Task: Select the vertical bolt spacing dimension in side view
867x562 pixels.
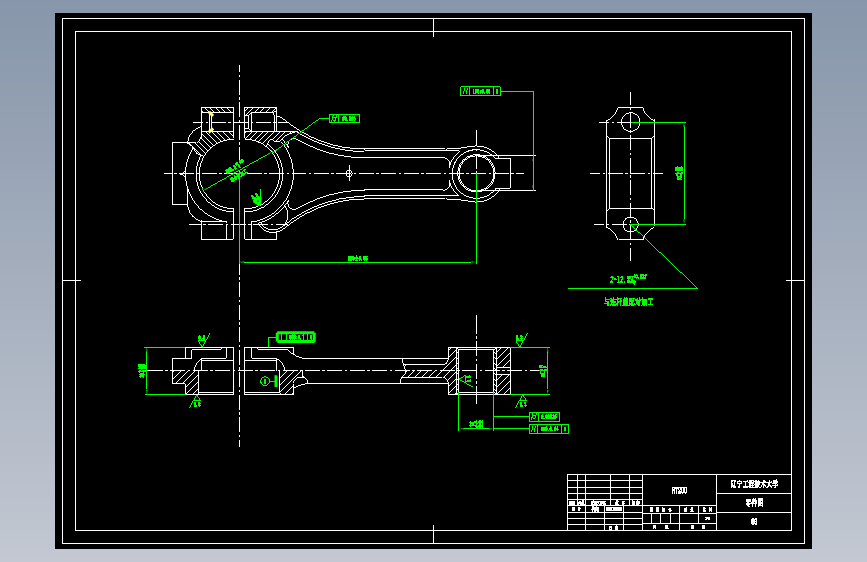Action: [679, 173]
